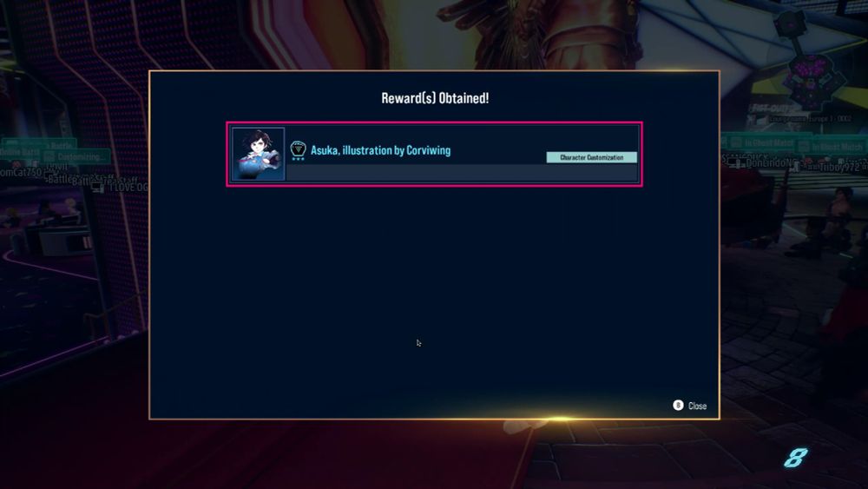Click the B button icon next to Close
Viewport: 868px width, 489px height.
coord(678,406)
